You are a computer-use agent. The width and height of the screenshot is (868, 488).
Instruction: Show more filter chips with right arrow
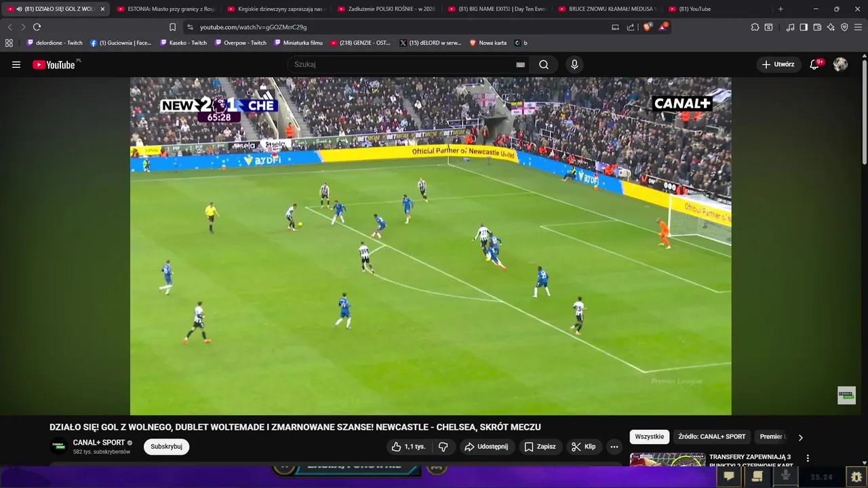800,437
